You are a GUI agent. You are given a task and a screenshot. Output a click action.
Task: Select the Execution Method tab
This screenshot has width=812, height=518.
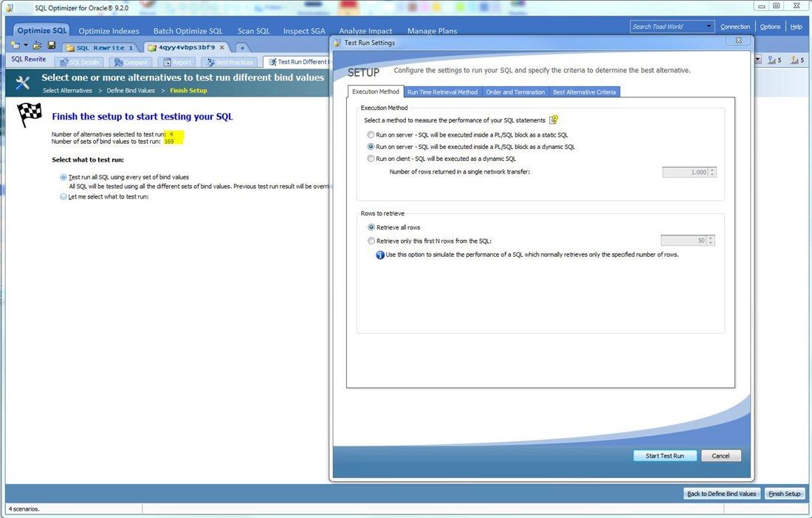pos(376,91)
